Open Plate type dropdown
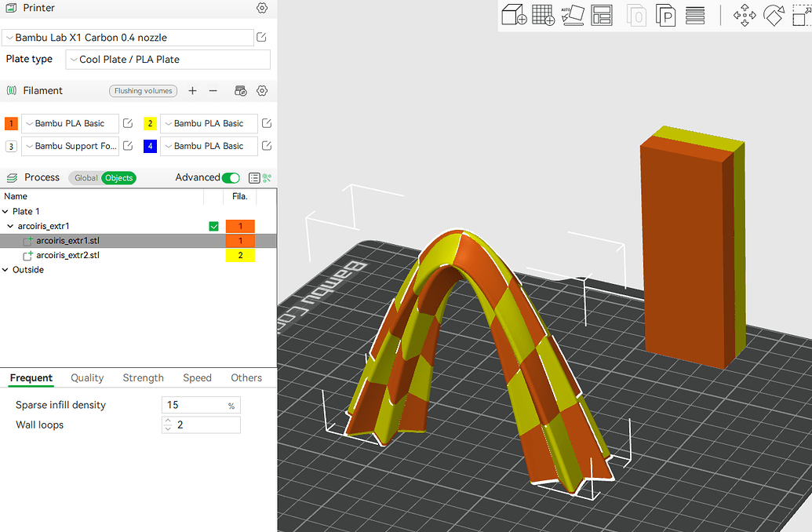812x532 pixels. click(x=168, y=60)
